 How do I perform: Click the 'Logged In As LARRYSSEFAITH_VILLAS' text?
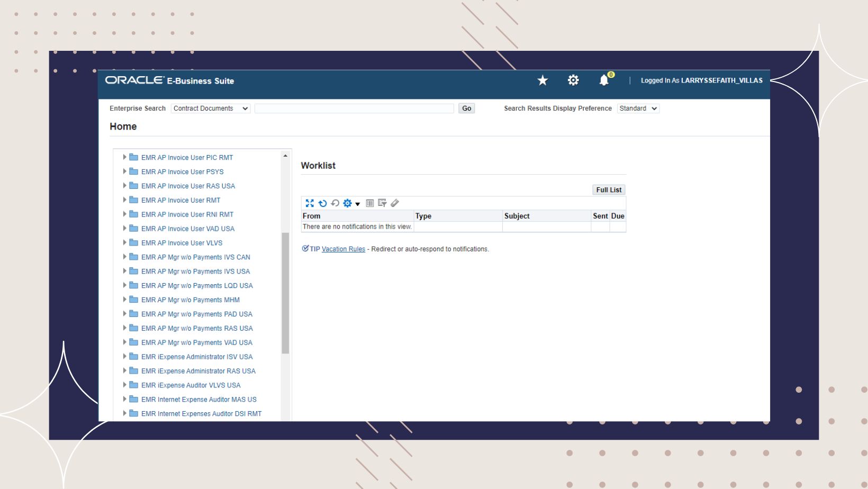[x=702, y=80]
